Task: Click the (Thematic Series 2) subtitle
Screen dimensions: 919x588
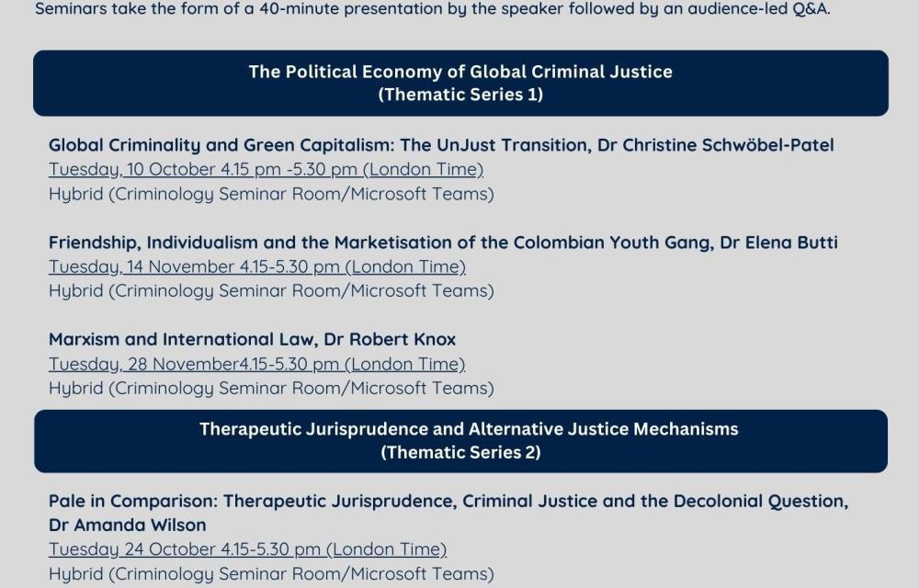Action: click(x=460, y=452)
